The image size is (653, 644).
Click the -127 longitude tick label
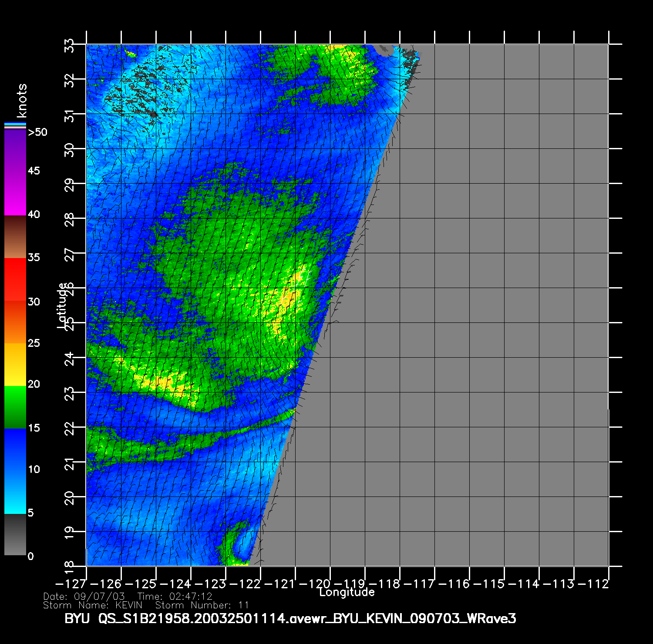69,584
